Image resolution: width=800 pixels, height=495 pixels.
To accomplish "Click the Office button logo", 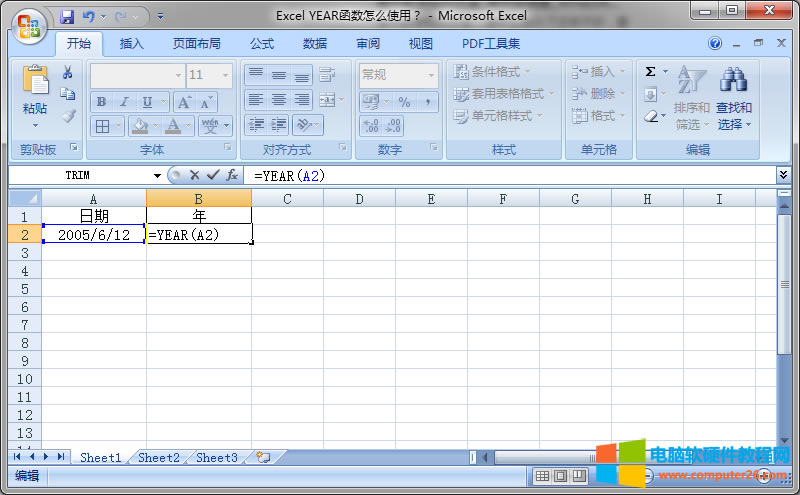I will tap(28, 26).
